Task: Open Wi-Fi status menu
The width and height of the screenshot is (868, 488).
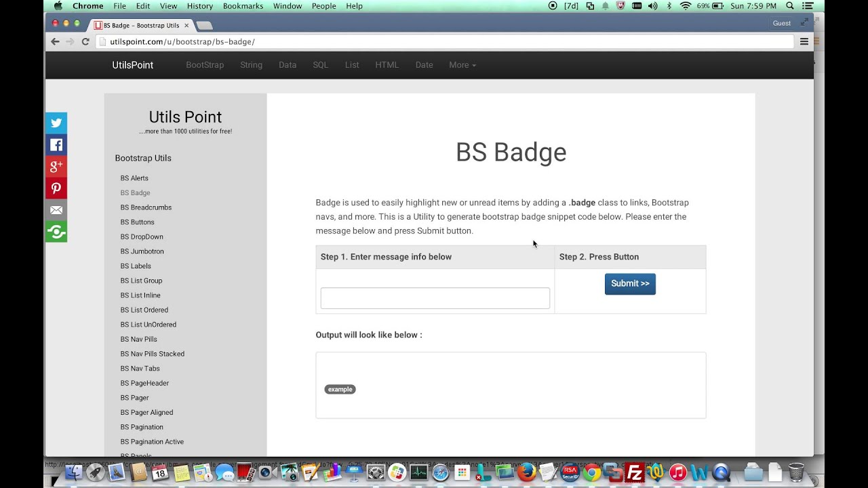Action: point(686,5)
